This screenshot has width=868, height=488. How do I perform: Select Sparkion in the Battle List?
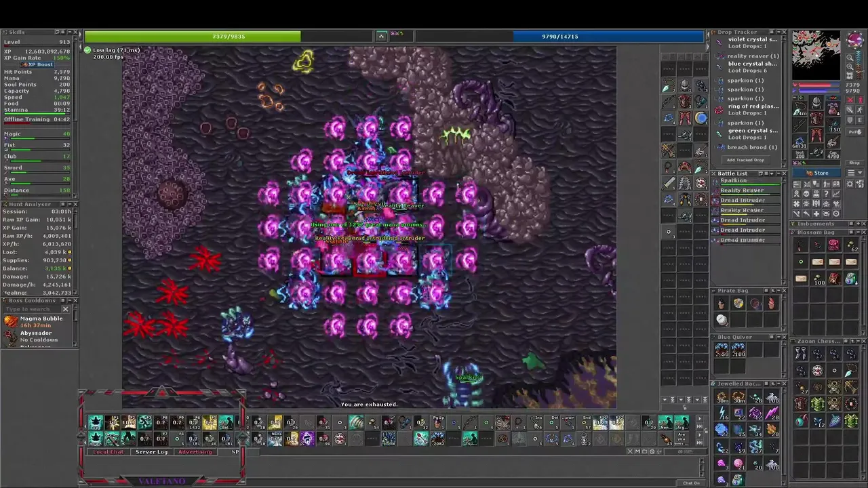click(x=745, y=181)
